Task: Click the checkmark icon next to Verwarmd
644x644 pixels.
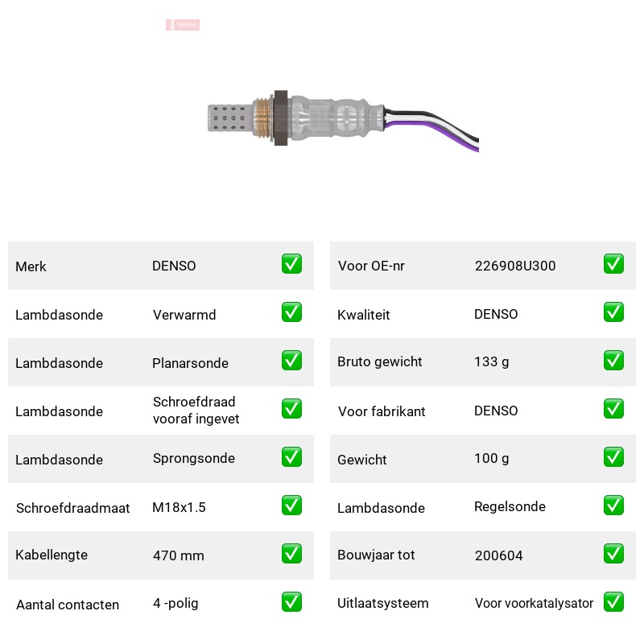Action: pos(291,312)
